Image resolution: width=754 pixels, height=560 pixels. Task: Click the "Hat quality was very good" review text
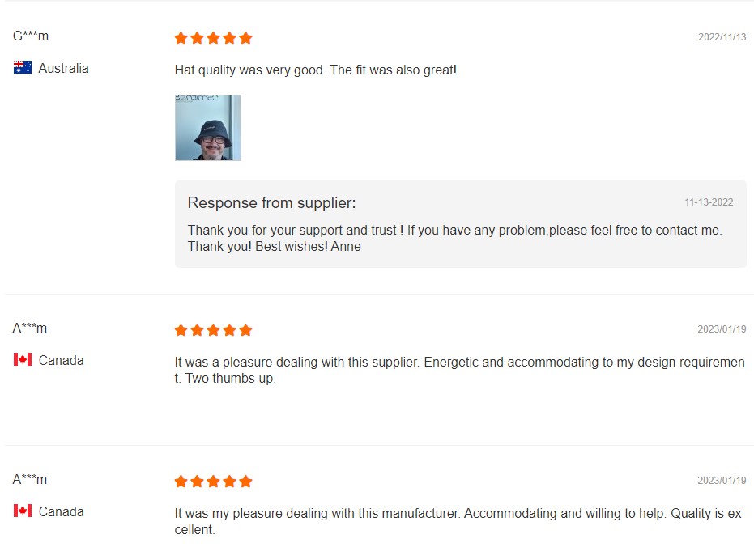pos(315,70)
